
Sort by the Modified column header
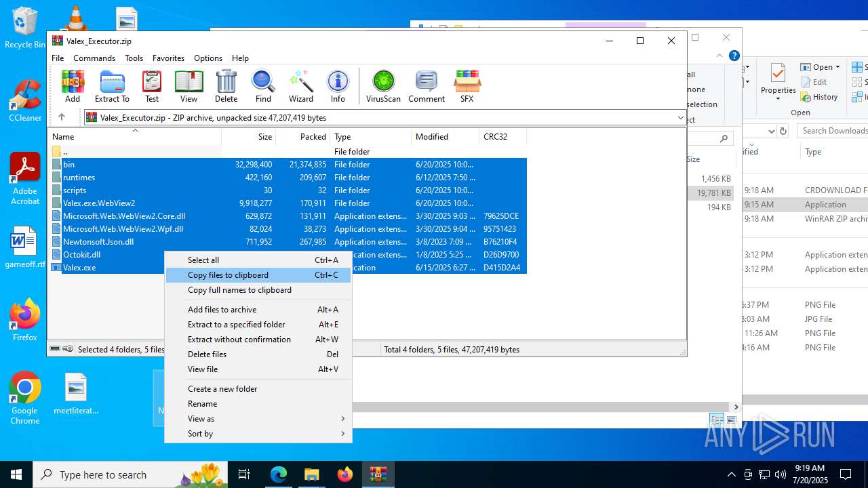tap(445, 136)
